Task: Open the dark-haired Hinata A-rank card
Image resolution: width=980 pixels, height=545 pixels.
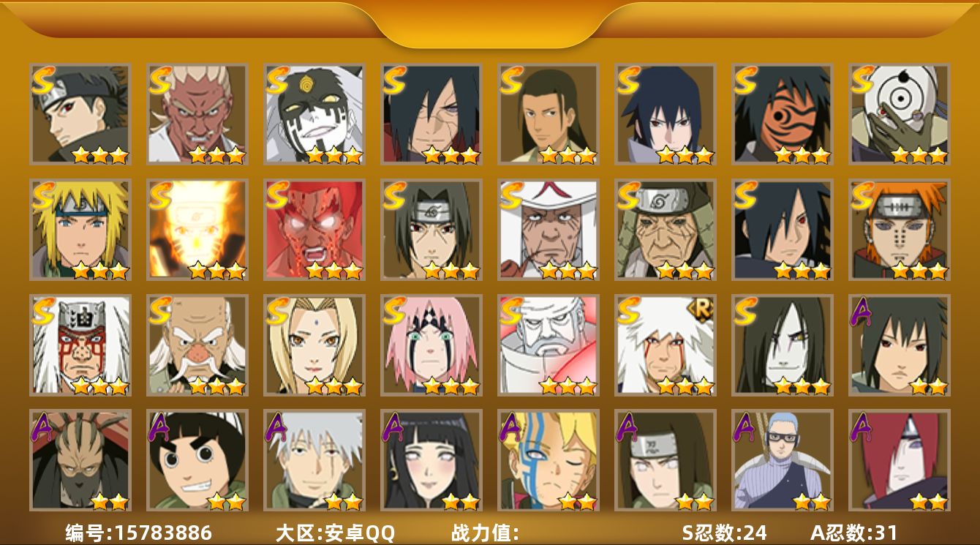Action: click(x=431, y=460)
